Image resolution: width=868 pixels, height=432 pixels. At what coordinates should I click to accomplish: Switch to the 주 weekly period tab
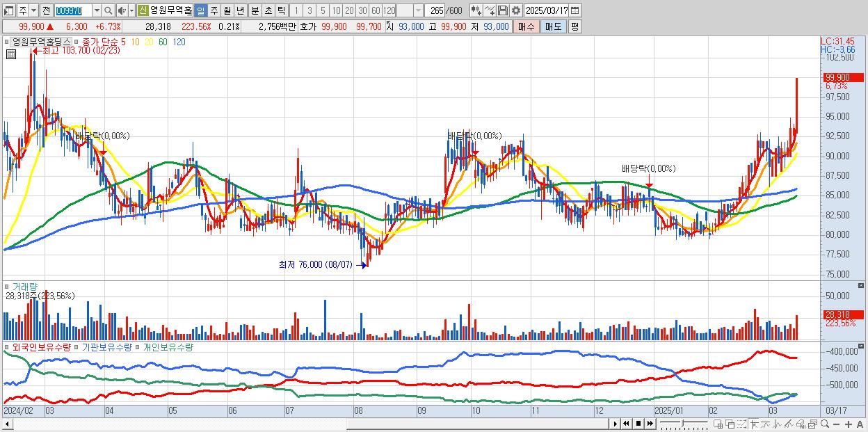(x=214, y=10)
